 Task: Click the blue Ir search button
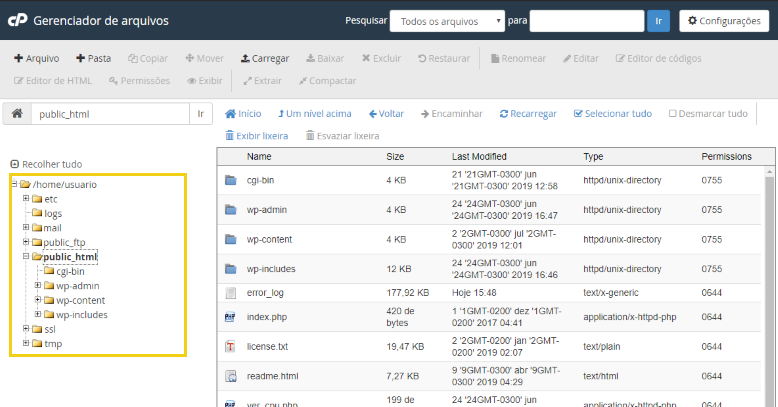tap(658, 21)
